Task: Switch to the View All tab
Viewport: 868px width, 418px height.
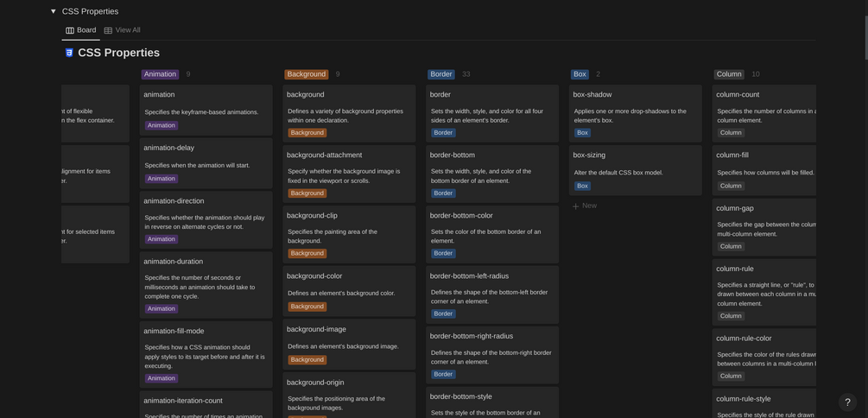Action: (127, 30)
